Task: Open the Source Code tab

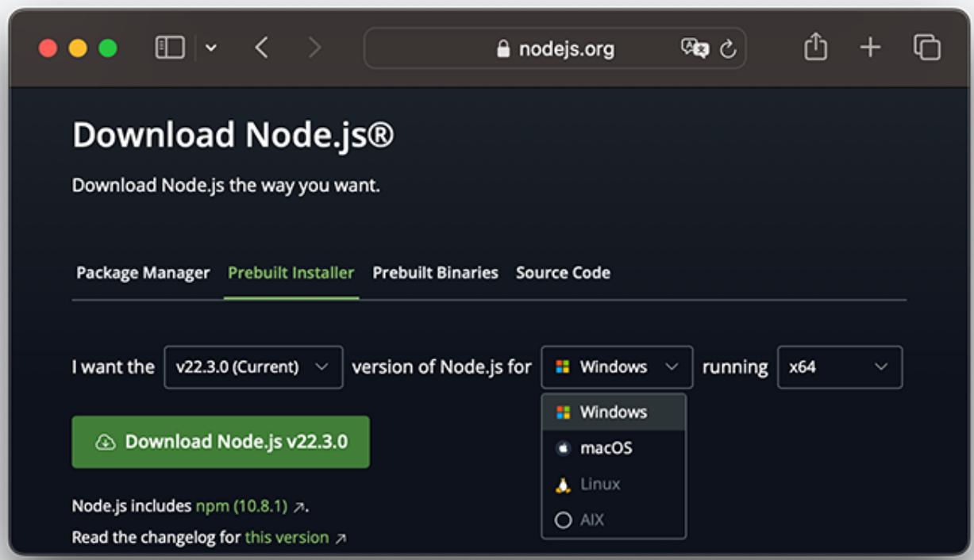Action: 563,273
